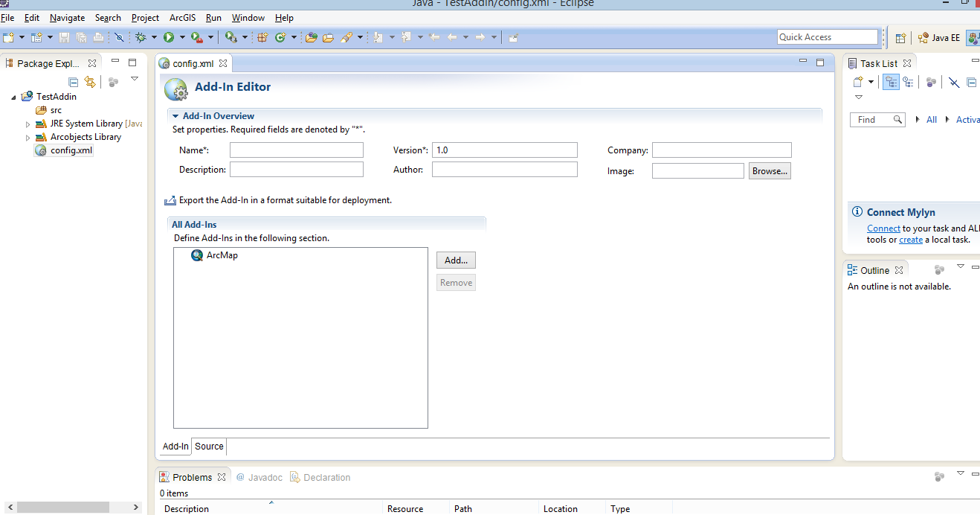Open the New Task dropdown arrow
980x515 pixels.
pyautogui.click(x=871, y=82)
